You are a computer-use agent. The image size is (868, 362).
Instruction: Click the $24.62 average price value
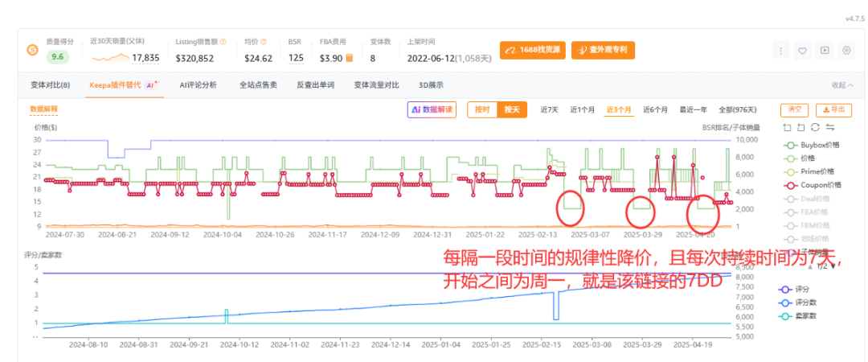pyautogui.click(x=259, y=58)
